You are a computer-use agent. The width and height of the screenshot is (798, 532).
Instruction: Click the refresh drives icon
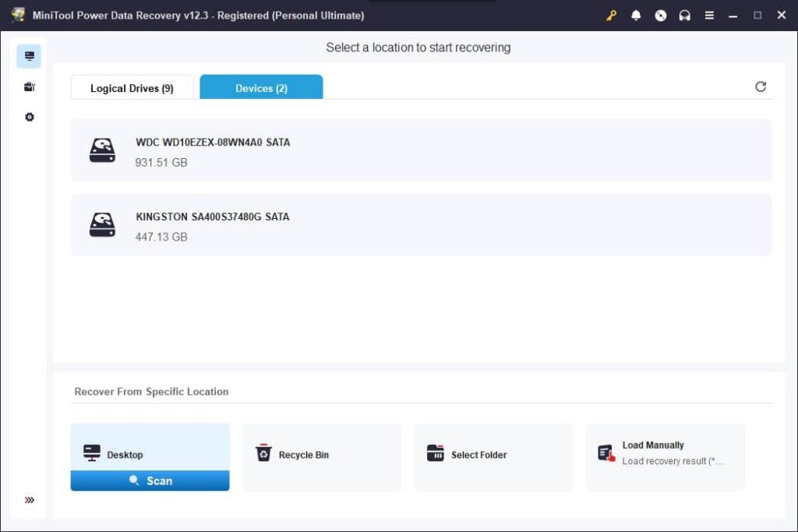(x=761, y=86)
